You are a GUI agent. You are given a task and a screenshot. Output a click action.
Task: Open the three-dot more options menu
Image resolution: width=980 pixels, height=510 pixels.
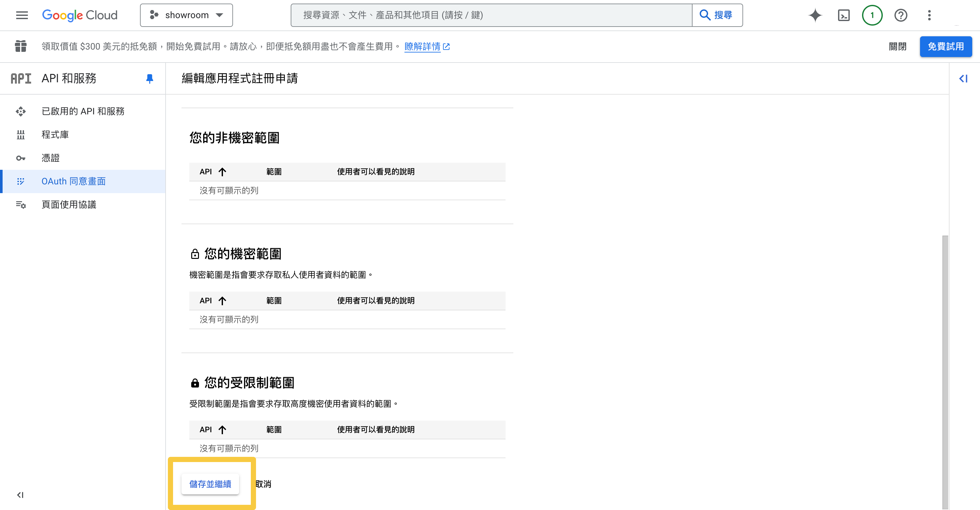[x=929, y=15]
